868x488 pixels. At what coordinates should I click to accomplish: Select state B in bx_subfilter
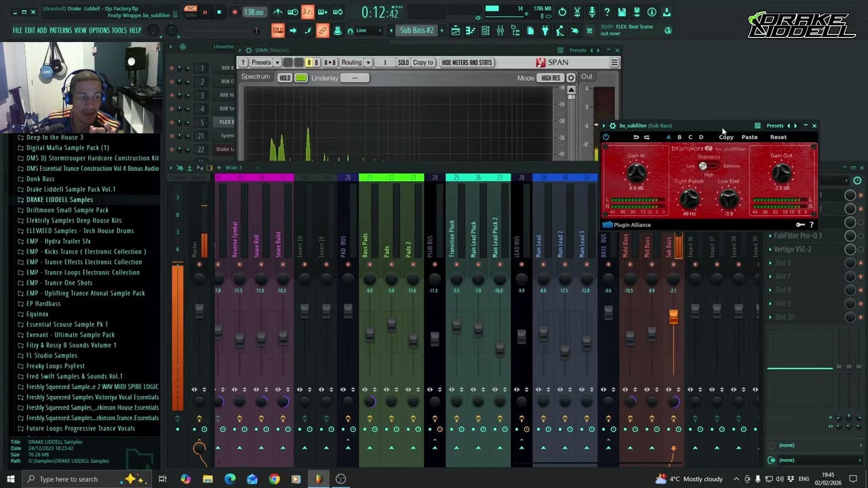pyautogui.click(x=679, y=137)
